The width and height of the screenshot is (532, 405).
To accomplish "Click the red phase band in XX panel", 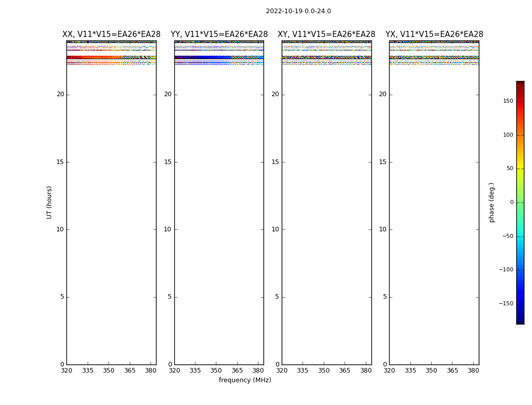I will [111, 57].
